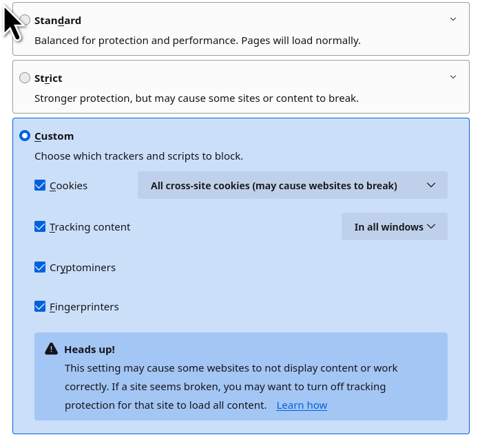Uncheck the Cookies checkbox
Image resolution: width=500 pixels, height=448 pixels.
coord(40,186)
